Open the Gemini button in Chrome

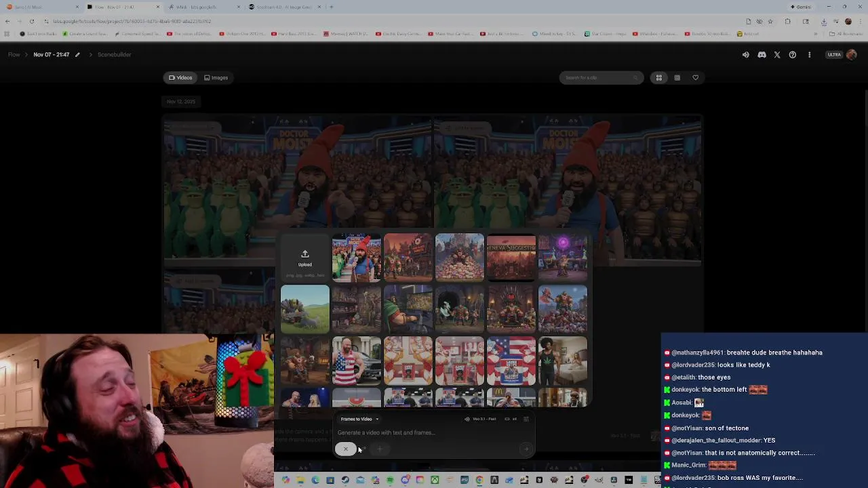801,7
